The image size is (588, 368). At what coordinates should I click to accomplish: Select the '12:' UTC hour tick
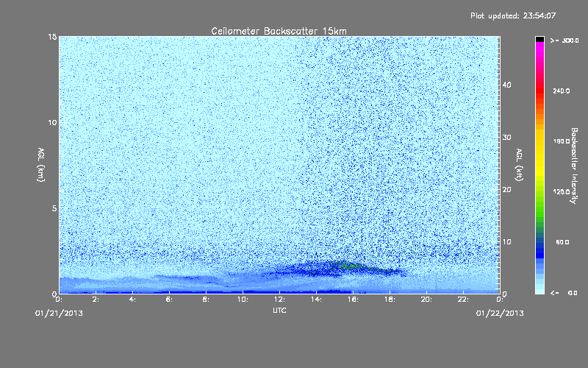click(x=279, y=300)
